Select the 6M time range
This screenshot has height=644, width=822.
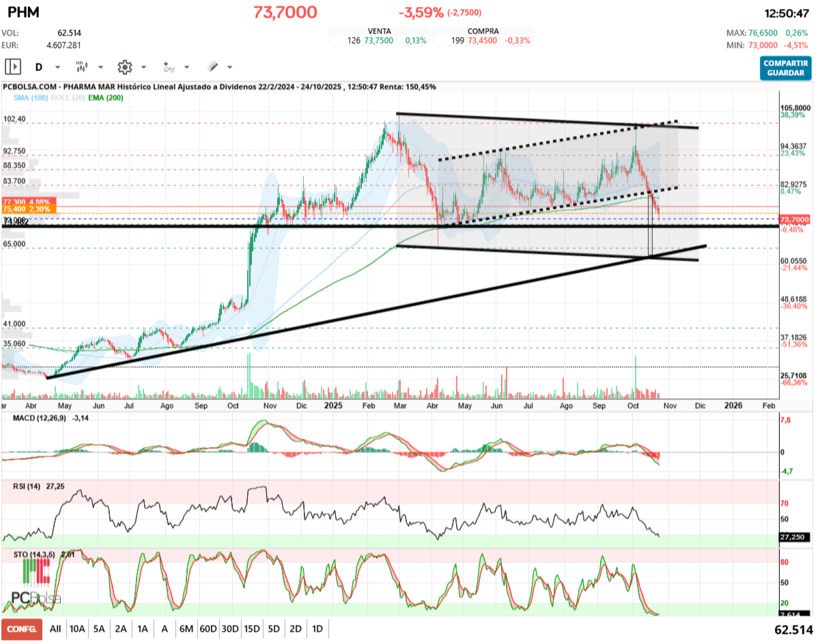pyautogui.click(x=186, y=628)
